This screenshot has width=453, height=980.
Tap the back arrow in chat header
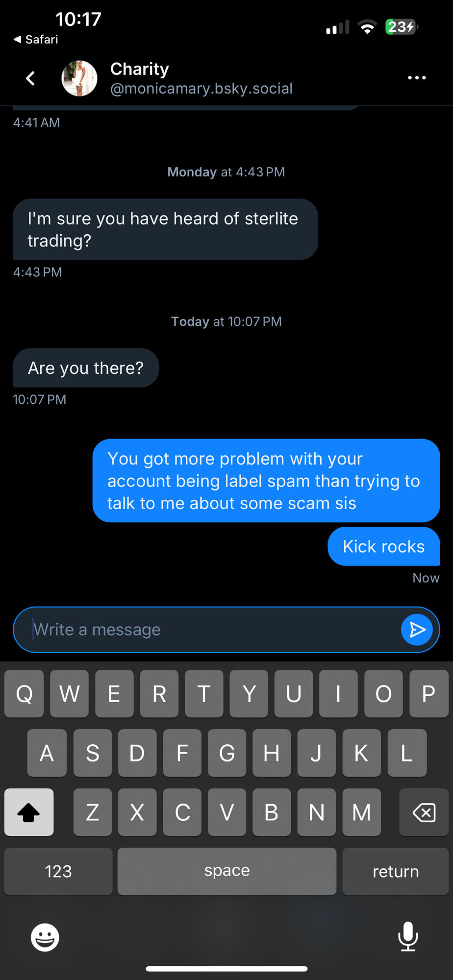[30, 78]
